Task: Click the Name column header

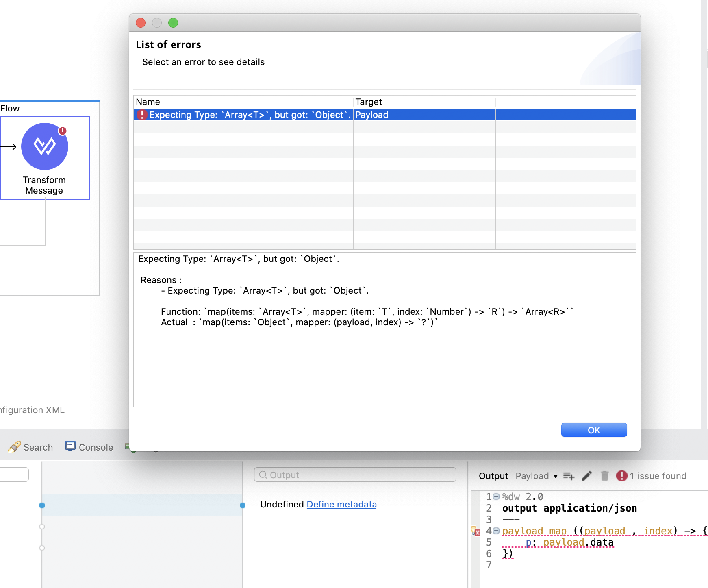Action: tap(148, 102)
